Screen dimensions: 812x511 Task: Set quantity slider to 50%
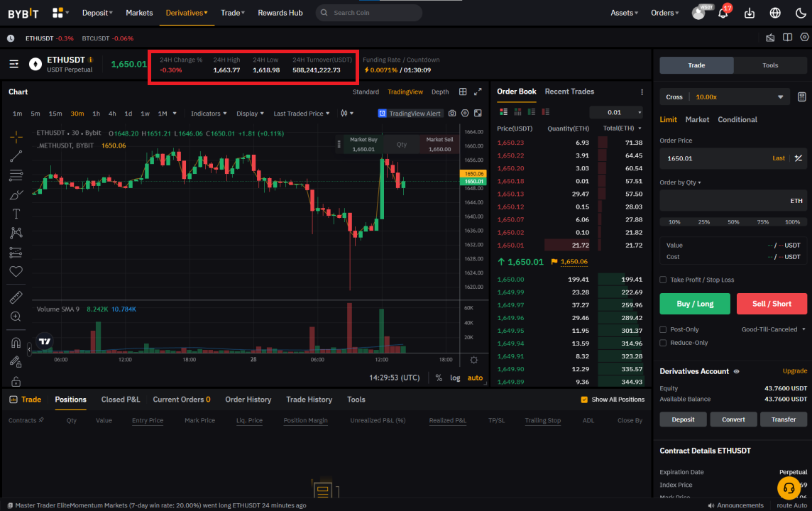[x=733, y=222]
